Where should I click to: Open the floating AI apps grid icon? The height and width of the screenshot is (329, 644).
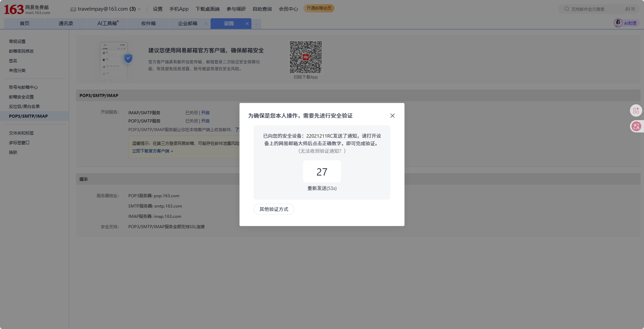pyautogui.click(x=636, y=110)
